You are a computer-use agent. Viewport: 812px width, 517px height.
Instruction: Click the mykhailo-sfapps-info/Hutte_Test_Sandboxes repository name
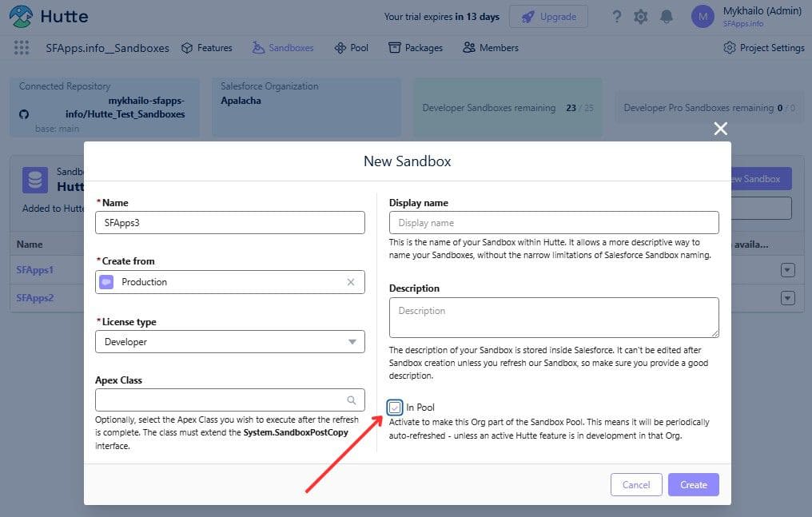(x=125, y=108)
